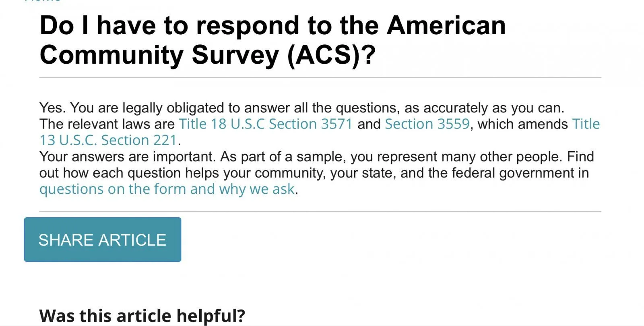Screen dimensions: 644x326
Task: Click 'and' between the two section links
Action: click(x=368, y=124)
